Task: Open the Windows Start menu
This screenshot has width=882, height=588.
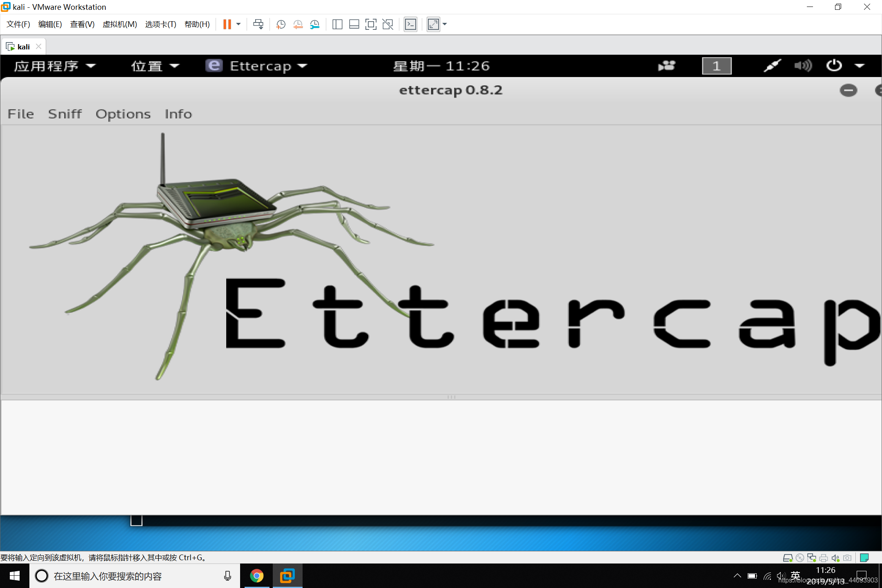Action: click(15, 576)
